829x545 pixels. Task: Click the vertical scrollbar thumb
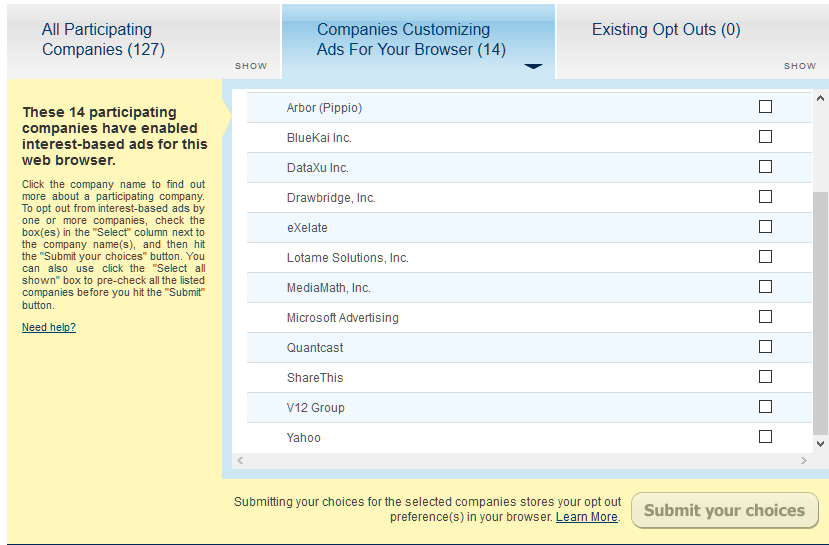820,313
